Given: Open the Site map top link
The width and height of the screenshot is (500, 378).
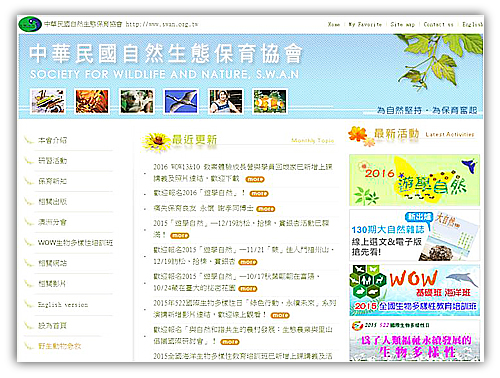Looking at the screenshot, I should point(403,24).
